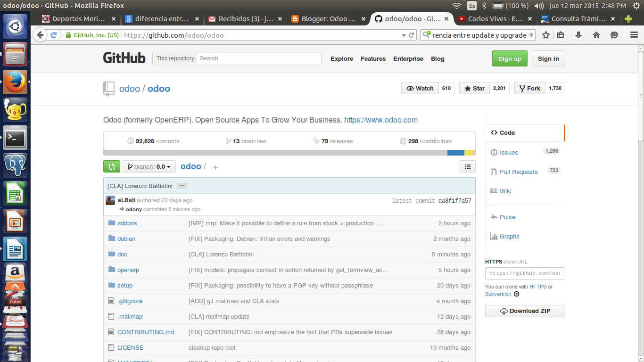Open the .gitignore file

(130, 301)
